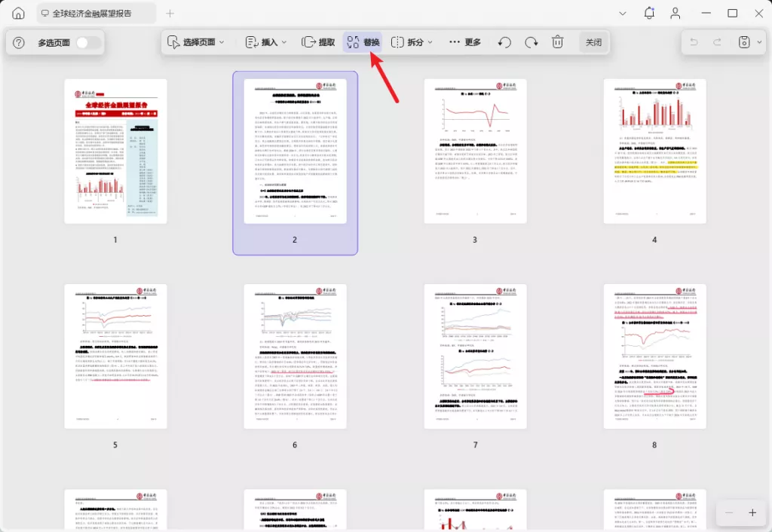This screenshot has width=772, height=532.
Task: Add a new tab with plus button
Action: pyautogui.click(x=170, y=14)
